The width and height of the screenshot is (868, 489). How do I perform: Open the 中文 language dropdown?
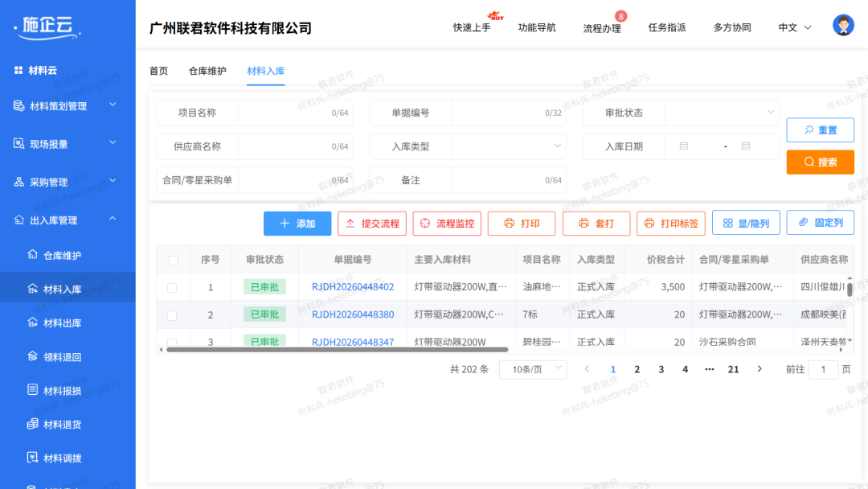795,27
